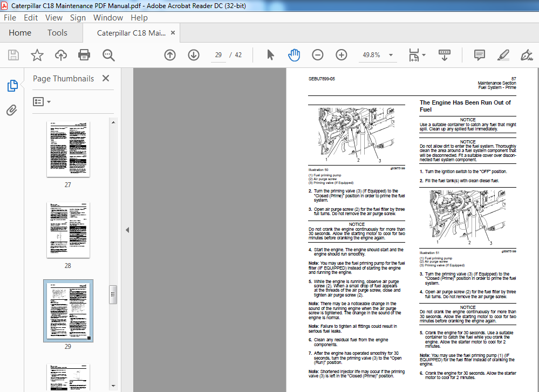Screen dimensions: 539x392
Task: Open thumbnails options menu
Action: coord(42,102)
